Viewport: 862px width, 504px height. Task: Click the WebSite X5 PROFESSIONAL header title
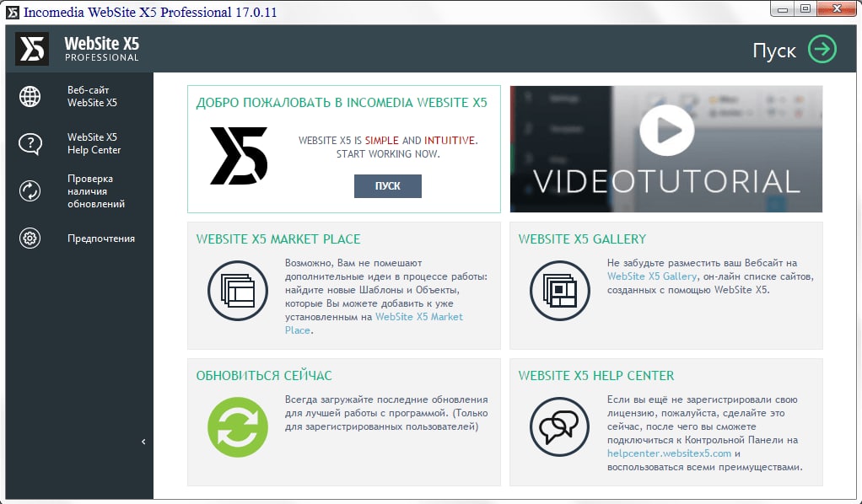(x=102, y=49)
